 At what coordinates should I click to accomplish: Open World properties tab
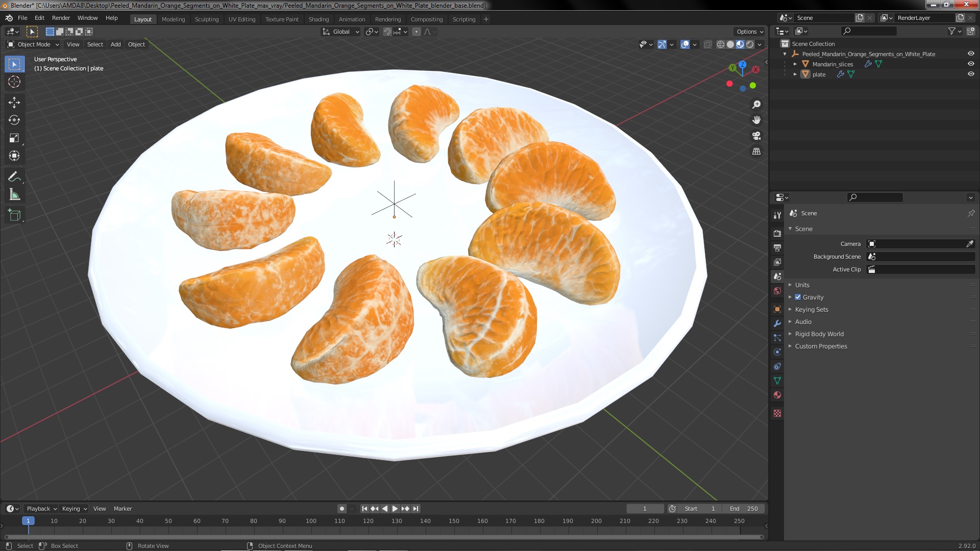click(777, 291)
